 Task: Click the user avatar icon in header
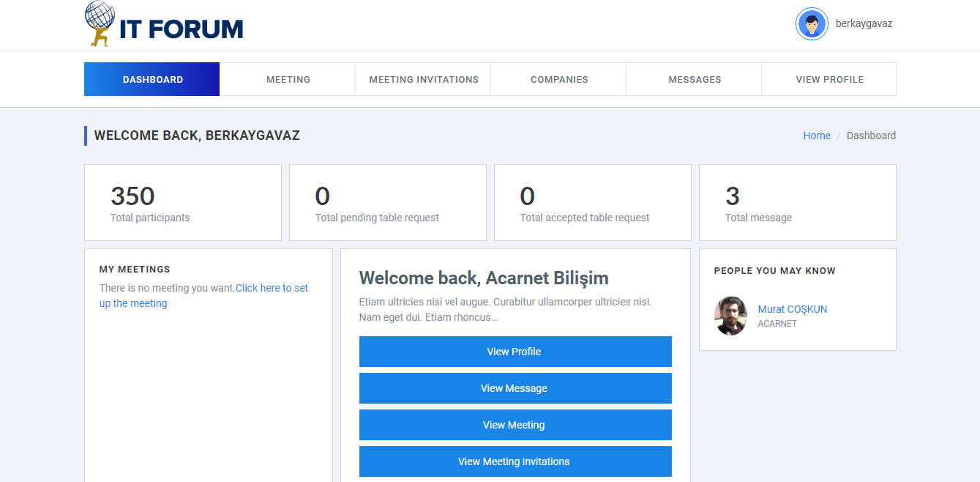click(x=811, y=24)
